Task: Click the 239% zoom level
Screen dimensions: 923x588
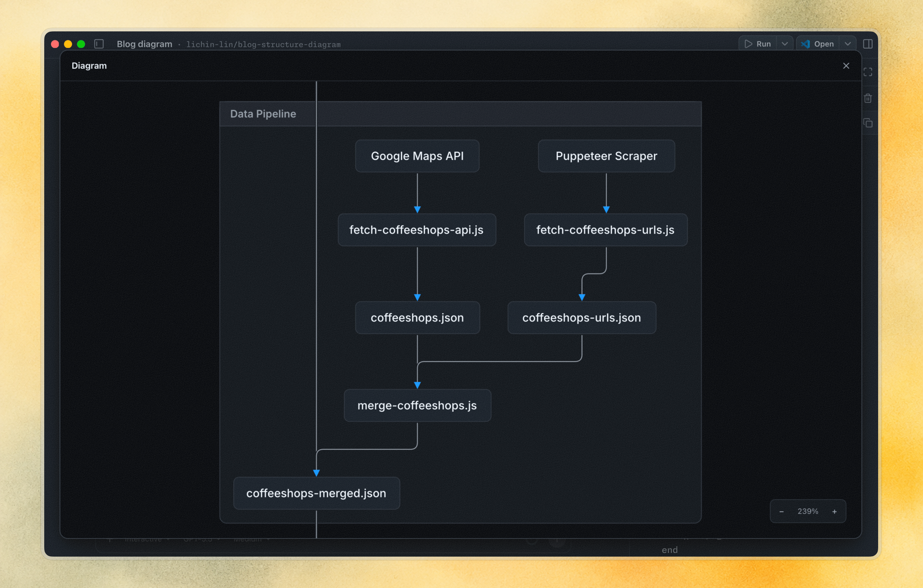Action: [808, 511]
